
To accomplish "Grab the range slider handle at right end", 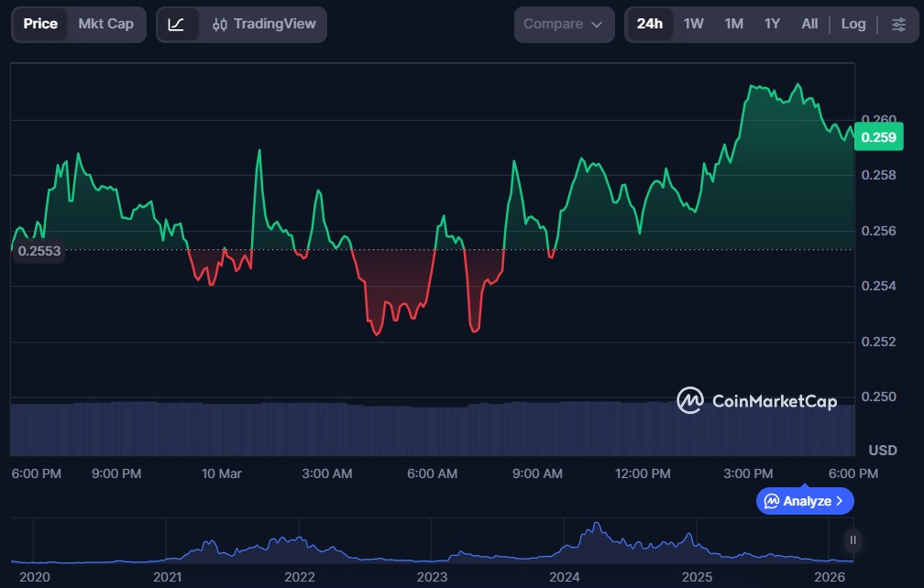I will click(x=852, y=540).
